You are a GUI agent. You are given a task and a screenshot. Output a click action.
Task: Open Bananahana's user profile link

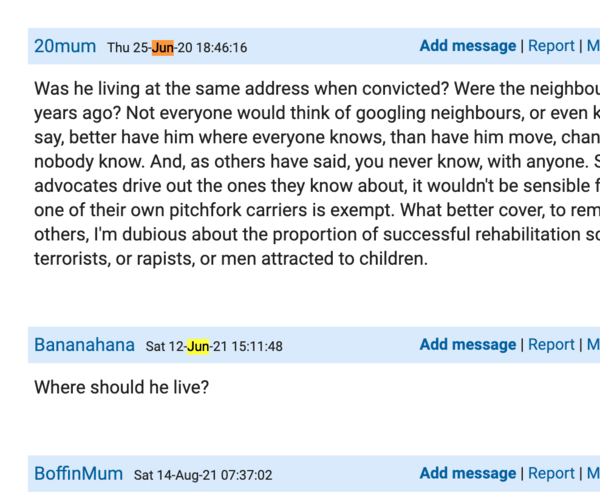click(84, 345)
